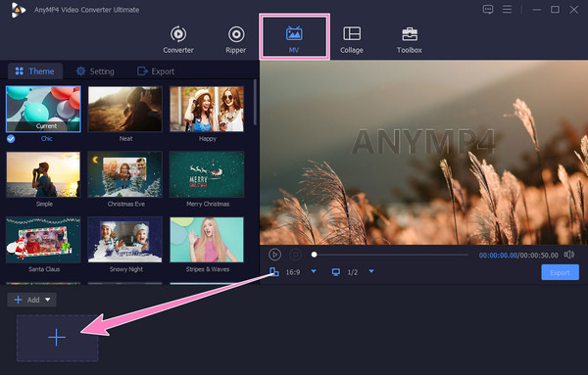Open the Ripper module
Viewport: 588px width, 375px height.
pos(236,40)
